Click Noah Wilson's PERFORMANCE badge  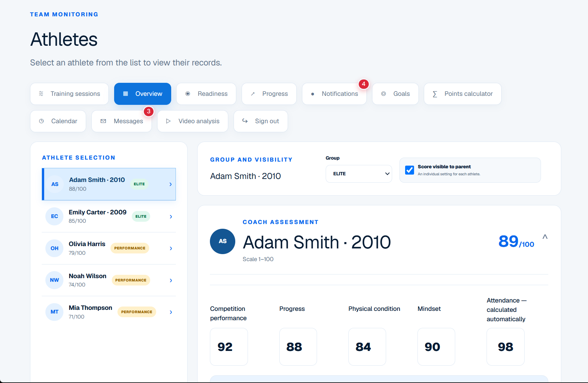131,280
